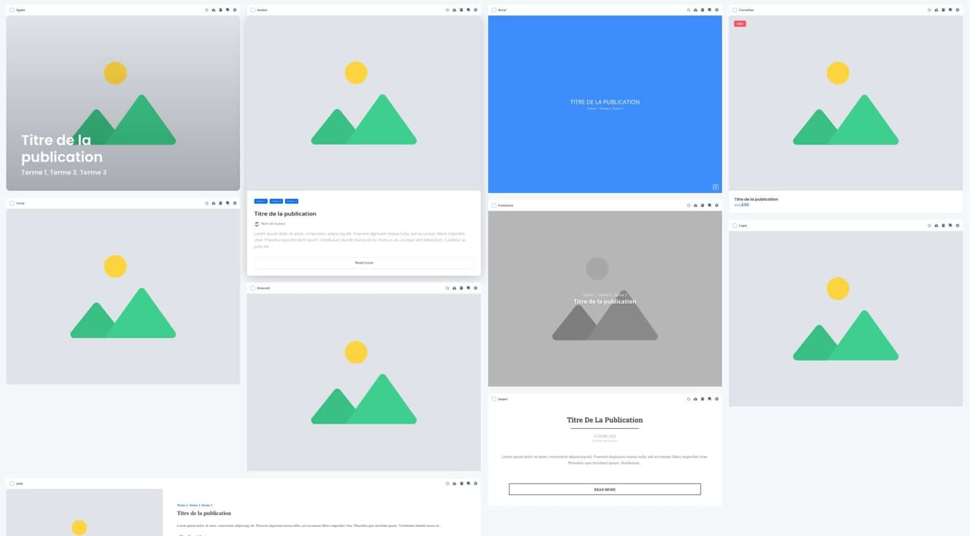Click Read more on the Amber card
This screenshot has width=980, height=536.
[x=363, y=262]
